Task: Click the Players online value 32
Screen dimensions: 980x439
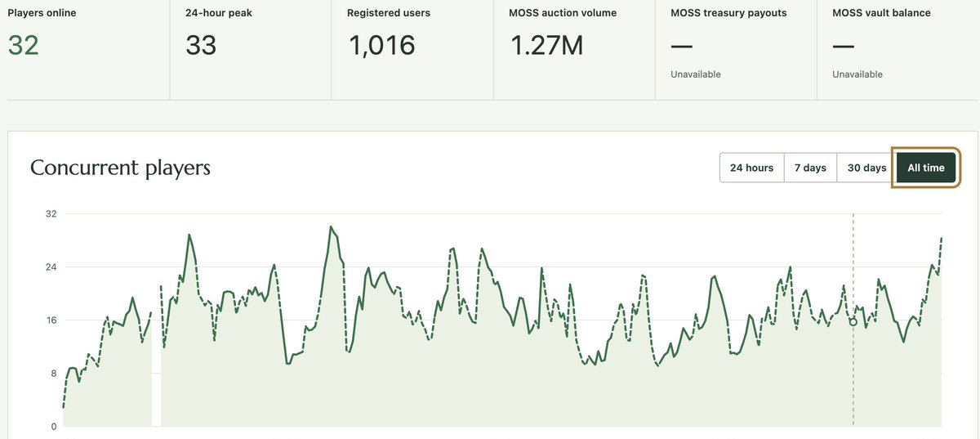Action: (x=24, y=45)
